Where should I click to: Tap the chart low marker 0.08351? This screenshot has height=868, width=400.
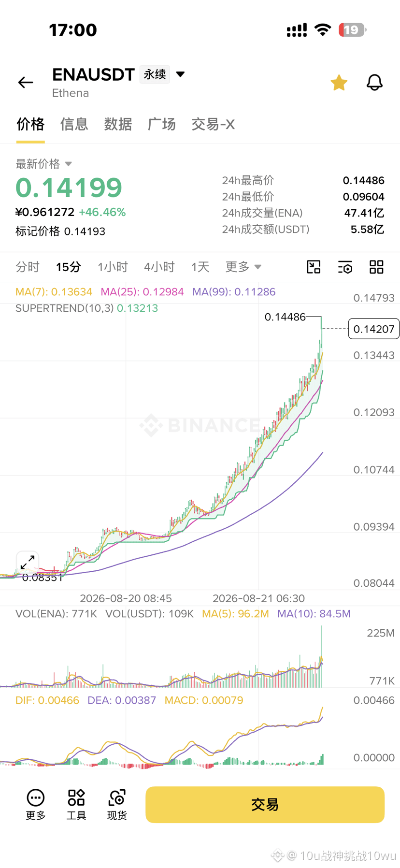[x=43, y=578]
